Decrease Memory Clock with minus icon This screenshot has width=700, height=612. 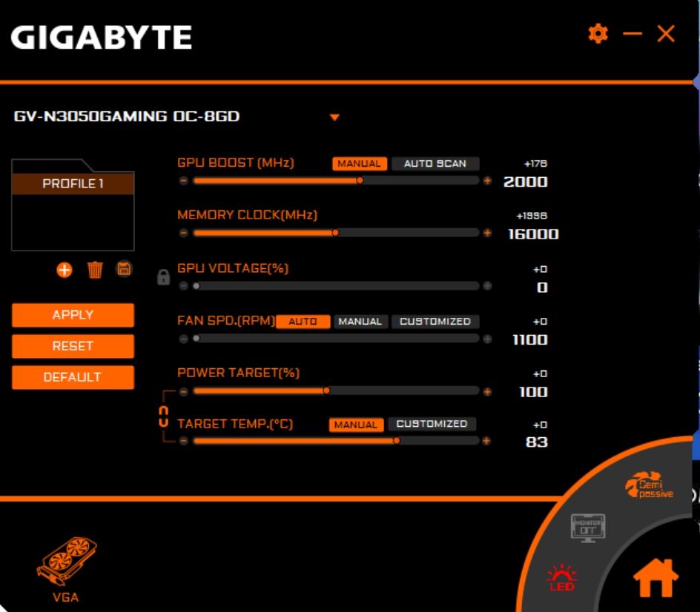point(183,233)
